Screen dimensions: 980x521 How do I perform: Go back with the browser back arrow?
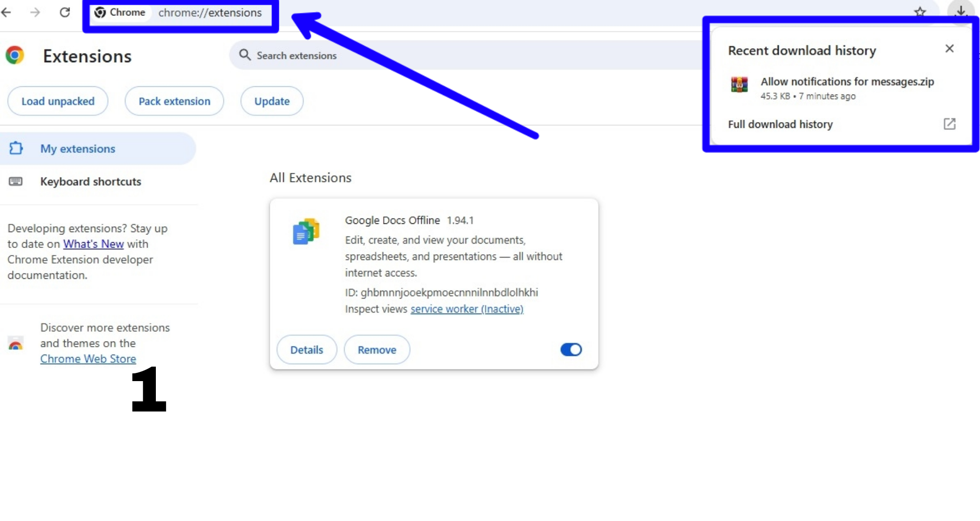tap(7, 12)
